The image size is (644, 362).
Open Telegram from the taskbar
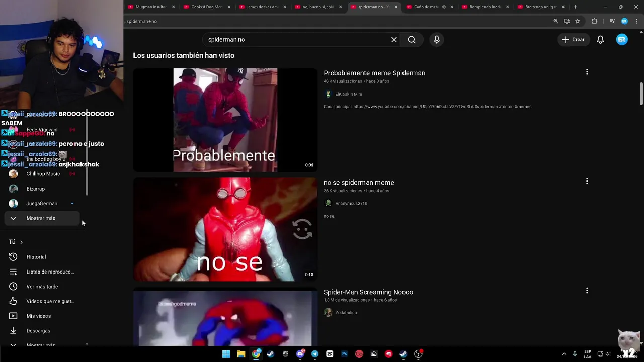click(315, 354)
